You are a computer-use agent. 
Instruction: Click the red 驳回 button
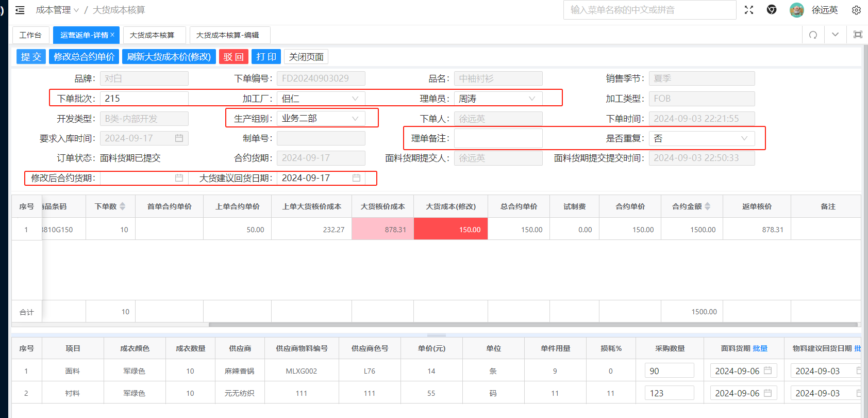tap(233, 57)
